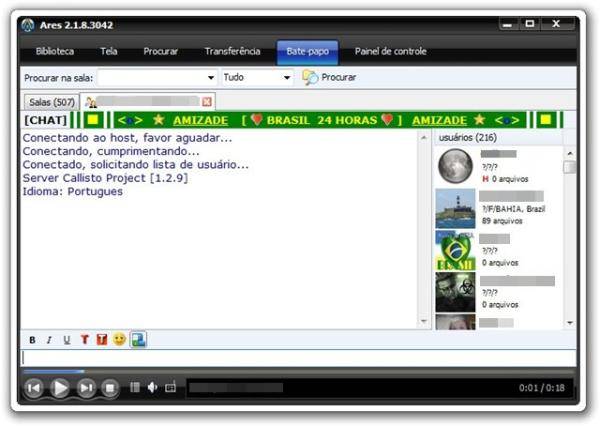Open the Biblioteca tab
The height and width of the screenshot is (427, 600).
click(x=55, y=51)
